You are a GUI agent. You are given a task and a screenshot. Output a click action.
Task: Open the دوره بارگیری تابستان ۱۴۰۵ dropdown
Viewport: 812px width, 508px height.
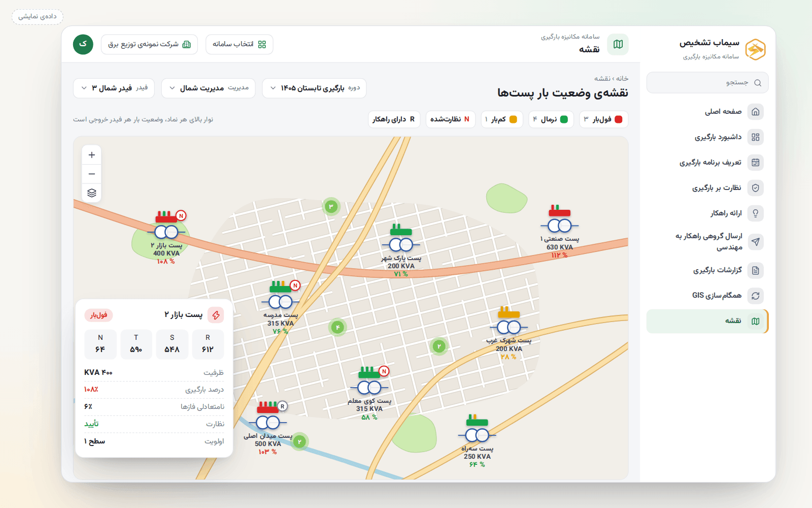pyautogui.click(x=314, y=88)
